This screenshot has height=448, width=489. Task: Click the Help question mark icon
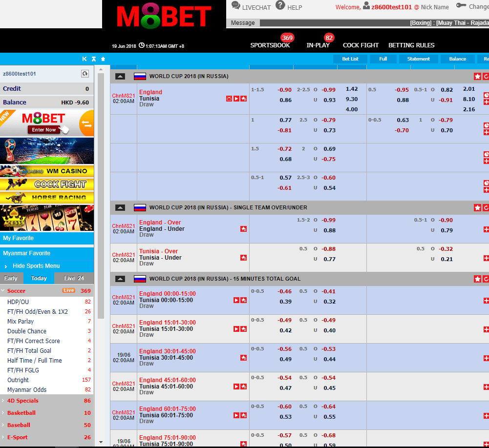[280, 5]
